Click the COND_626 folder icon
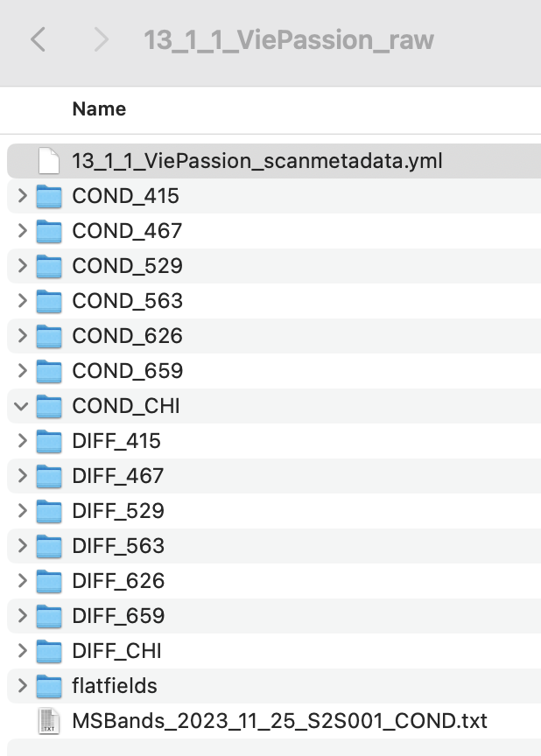 click(x=49, y=336)
